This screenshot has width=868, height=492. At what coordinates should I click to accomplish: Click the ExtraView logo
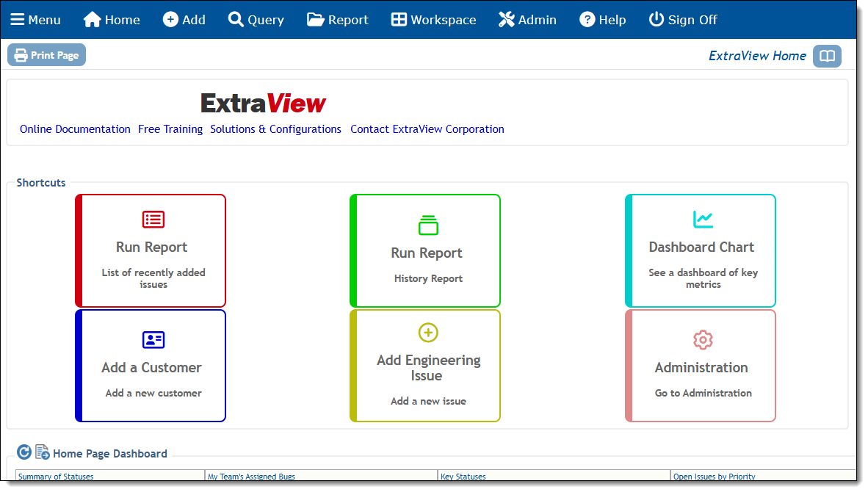coord(263,104)
